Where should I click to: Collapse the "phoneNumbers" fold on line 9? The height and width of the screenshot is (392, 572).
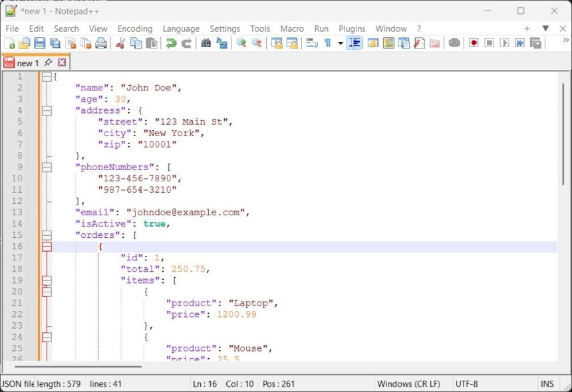click(47, 167)
